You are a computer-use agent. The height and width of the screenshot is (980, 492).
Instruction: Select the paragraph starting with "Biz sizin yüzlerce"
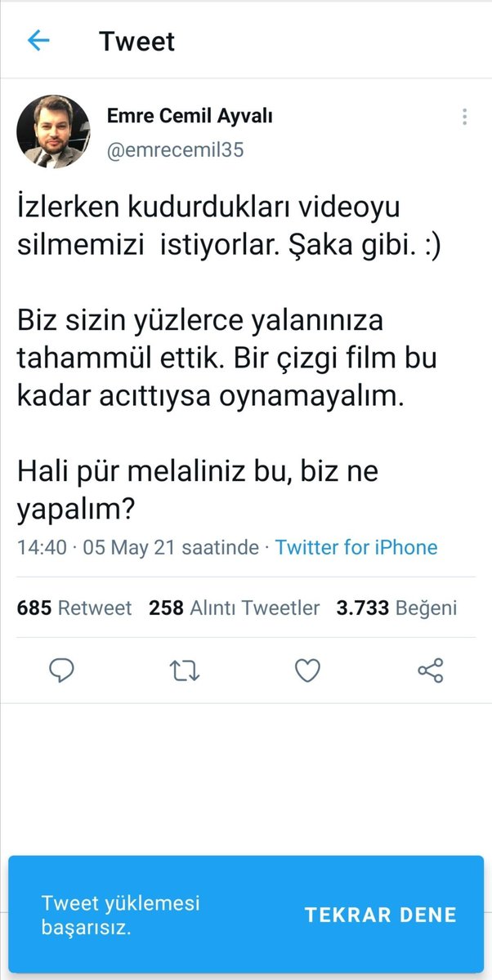(x=222, y=356)
